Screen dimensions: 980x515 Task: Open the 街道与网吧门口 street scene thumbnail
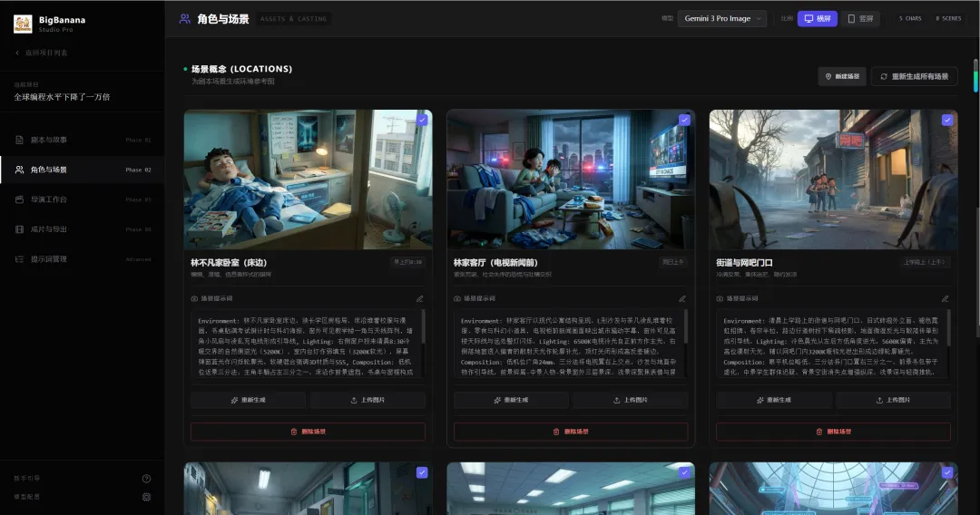point(833,180)
